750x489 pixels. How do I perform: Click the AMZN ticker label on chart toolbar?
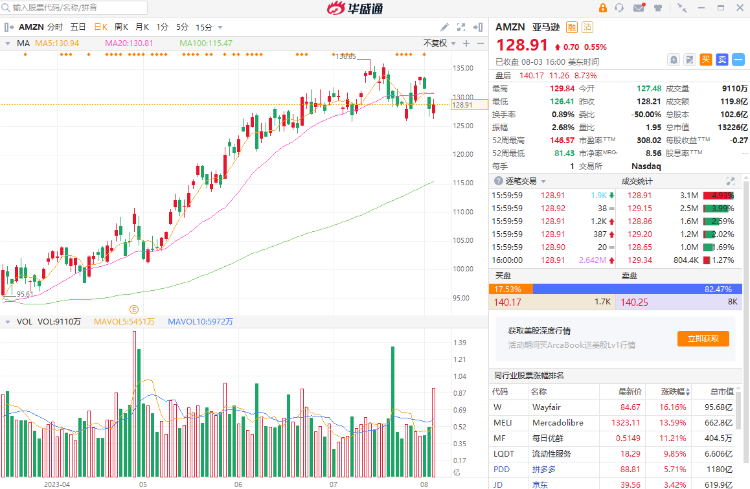pyautogui.click(x=31, y=27)
